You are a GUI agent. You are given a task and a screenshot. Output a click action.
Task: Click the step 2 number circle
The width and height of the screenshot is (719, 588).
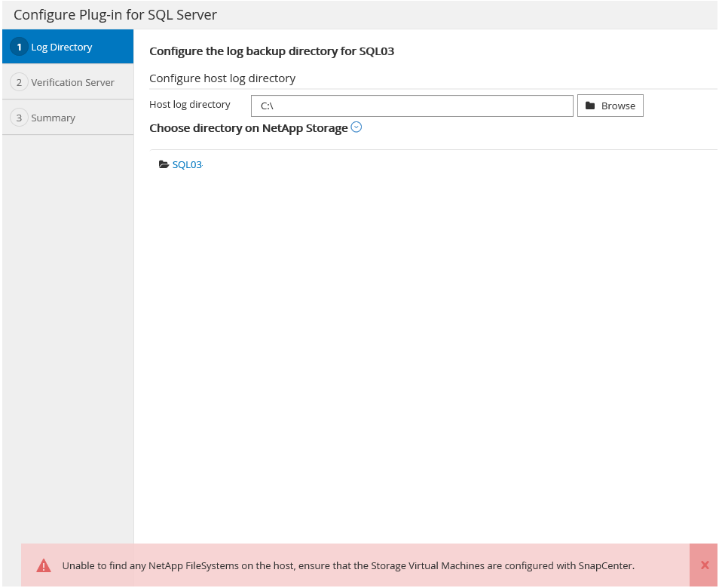pos(19,82)
